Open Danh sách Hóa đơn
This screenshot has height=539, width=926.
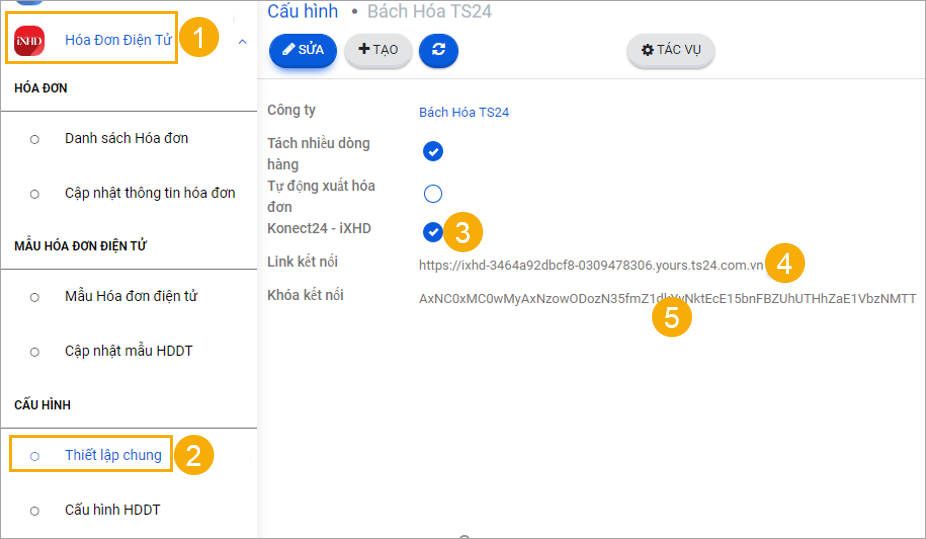tap(126, 138)
